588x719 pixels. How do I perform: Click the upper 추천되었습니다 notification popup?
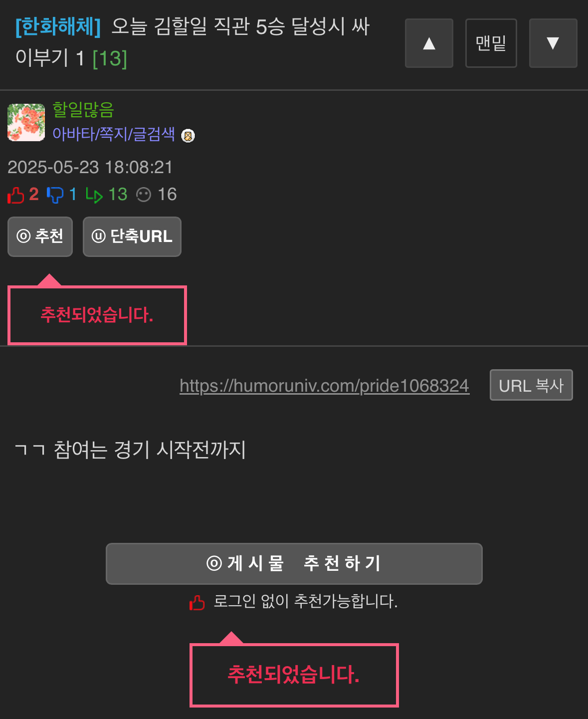tap(97, 315)
